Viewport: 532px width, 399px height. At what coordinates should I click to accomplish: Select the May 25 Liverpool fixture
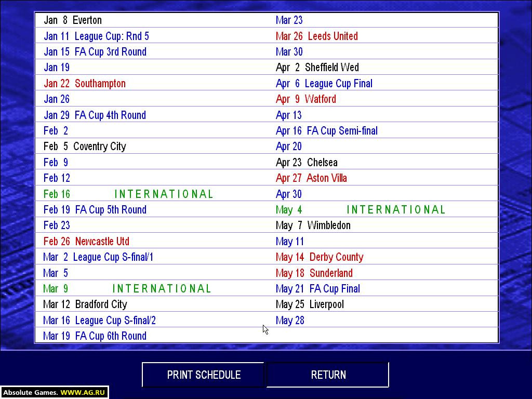[310, 304]
